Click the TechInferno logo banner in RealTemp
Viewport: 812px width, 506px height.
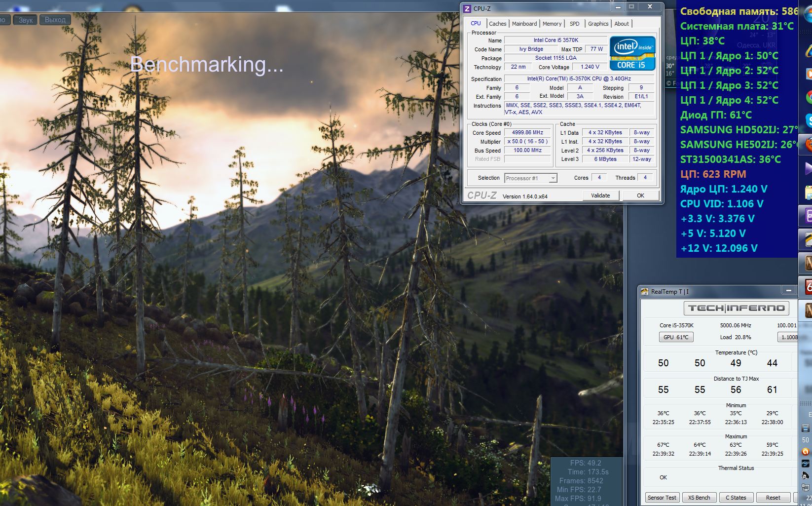click(x=736, y=308)
